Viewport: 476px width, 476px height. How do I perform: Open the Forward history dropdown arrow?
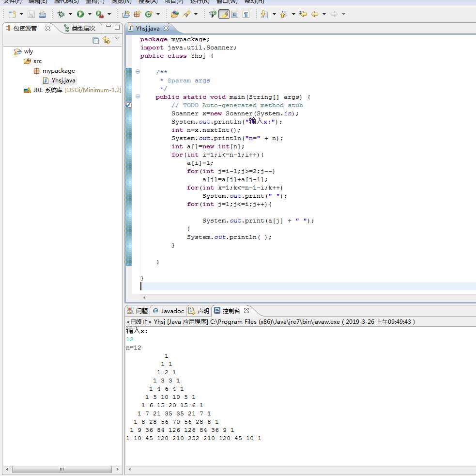pos(343,14)
